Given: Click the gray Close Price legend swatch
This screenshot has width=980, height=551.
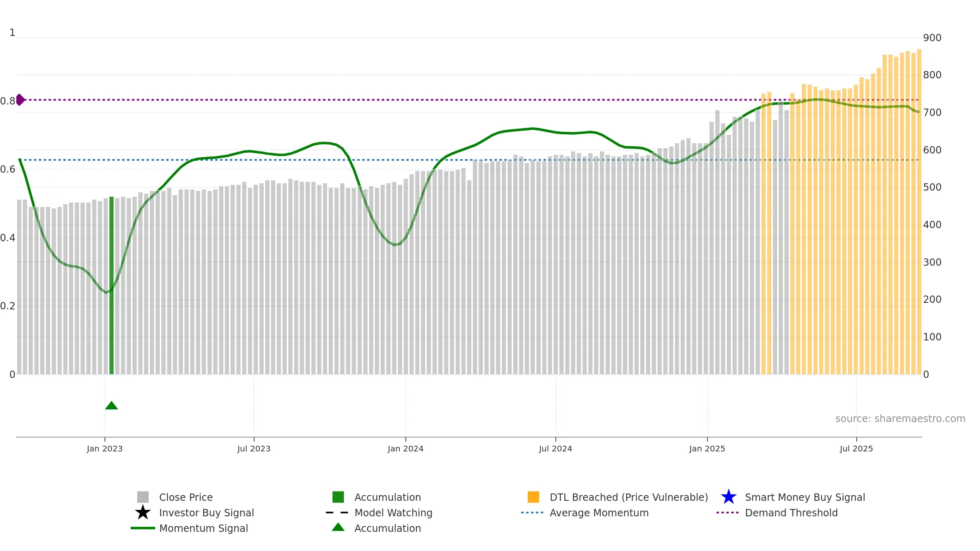Looking at the screenshot, I should [143, 497].
